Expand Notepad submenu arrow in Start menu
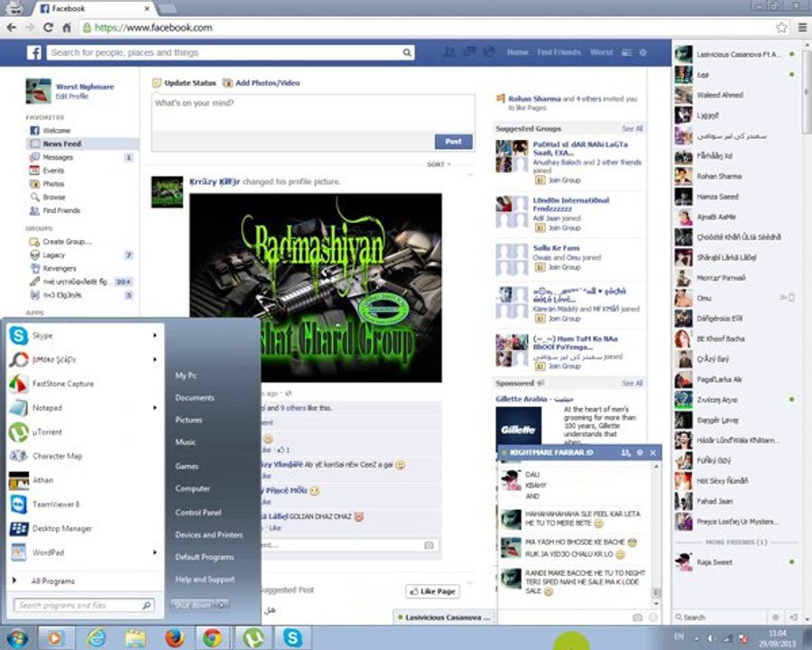 (x=154, y=408)
